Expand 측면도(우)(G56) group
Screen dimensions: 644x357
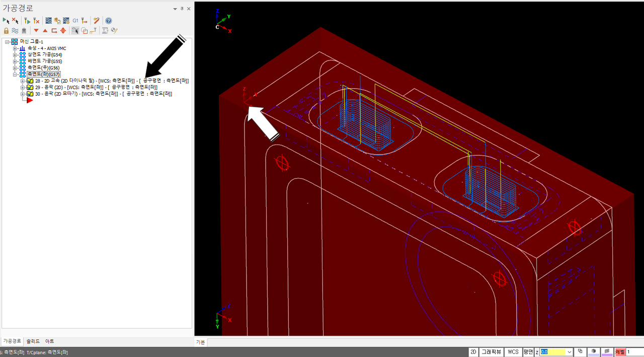click(15, 68)
